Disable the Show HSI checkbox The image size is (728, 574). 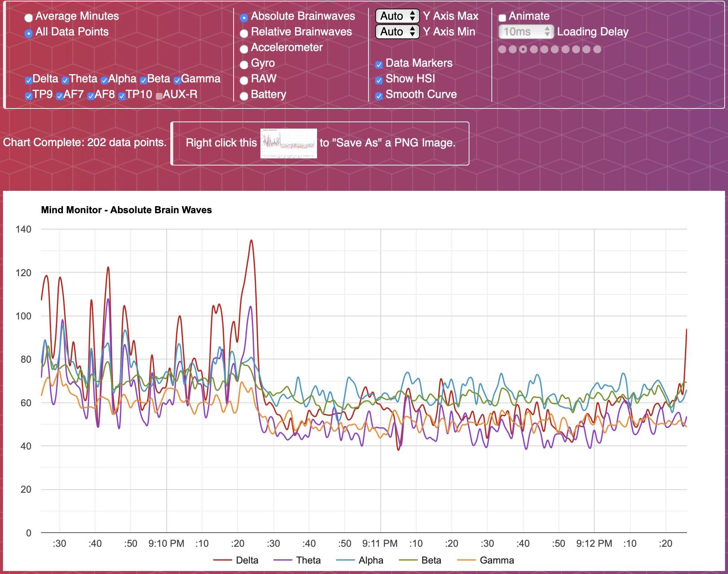[x=379, y=80]
